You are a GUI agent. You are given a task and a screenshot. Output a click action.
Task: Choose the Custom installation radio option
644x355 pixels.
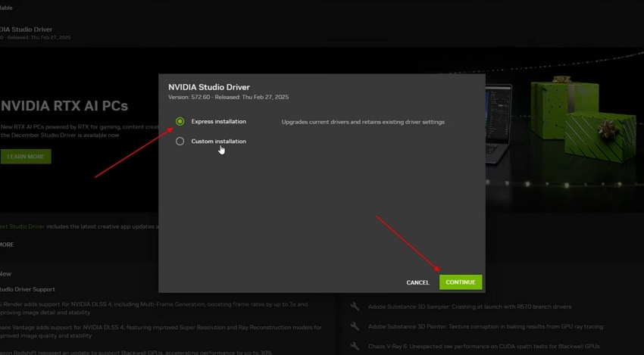tap(180, 142)
